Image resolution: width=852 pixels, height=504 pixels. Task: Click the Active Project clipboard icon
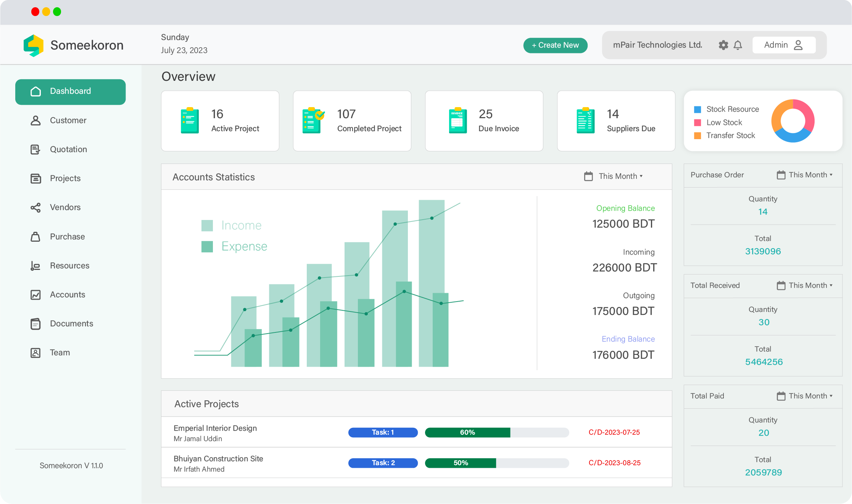click(x=190, y=120)
